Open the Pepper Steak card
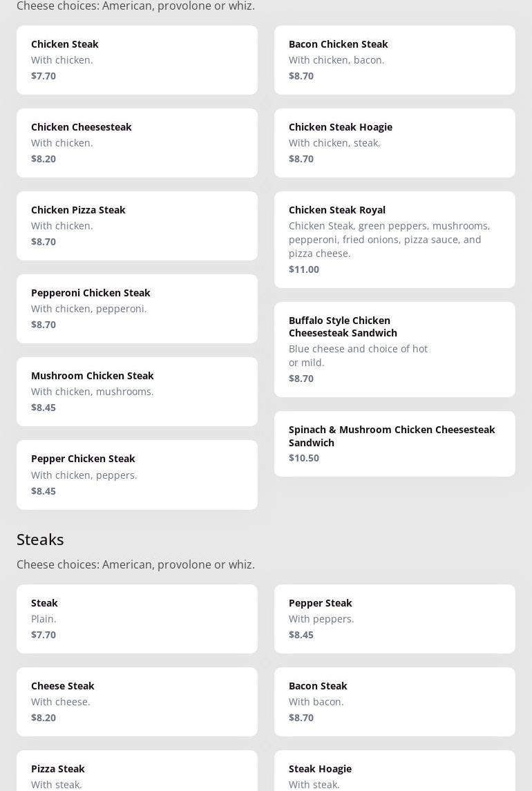 (x=395, y=619)
